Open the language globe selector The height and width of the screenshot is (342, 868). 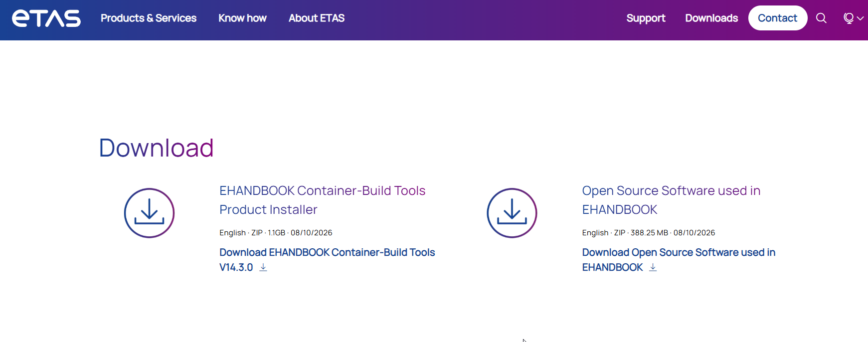pos(854,18)
